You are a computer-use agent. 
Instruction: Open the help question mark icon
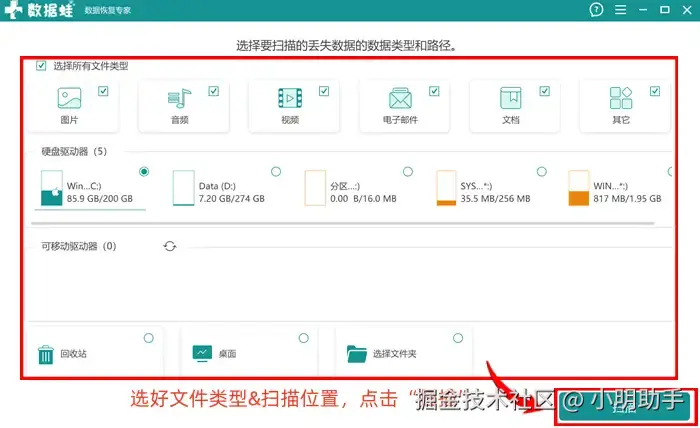596,9
